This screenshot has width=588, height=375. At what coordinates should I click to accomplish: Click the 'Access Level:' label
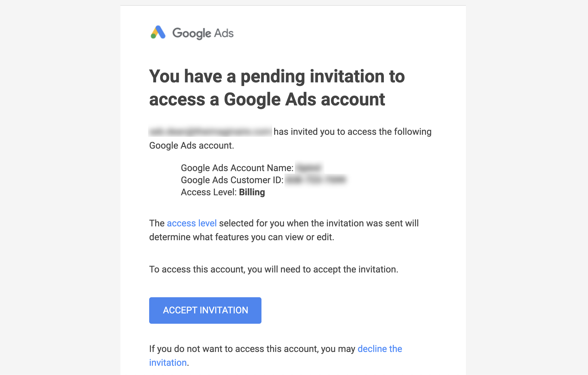(x=208, y=192)
